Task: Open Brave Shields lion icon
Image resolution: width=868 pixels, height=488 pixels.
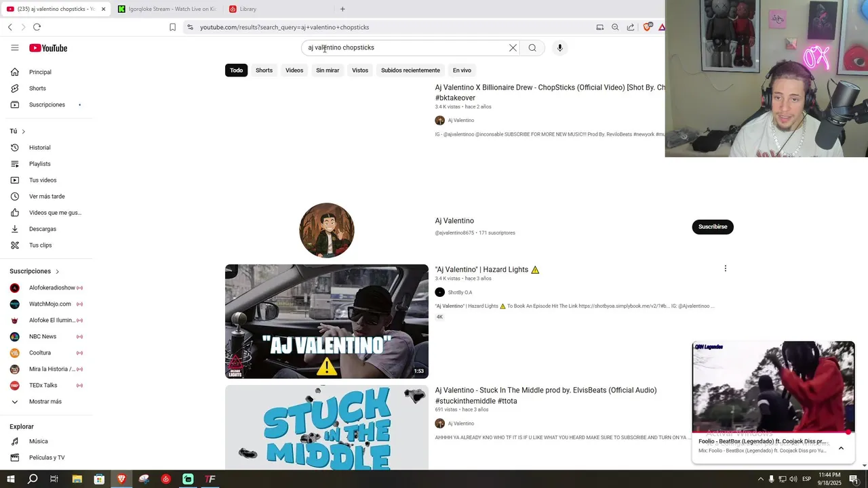Action: click(x=647, y=27)
